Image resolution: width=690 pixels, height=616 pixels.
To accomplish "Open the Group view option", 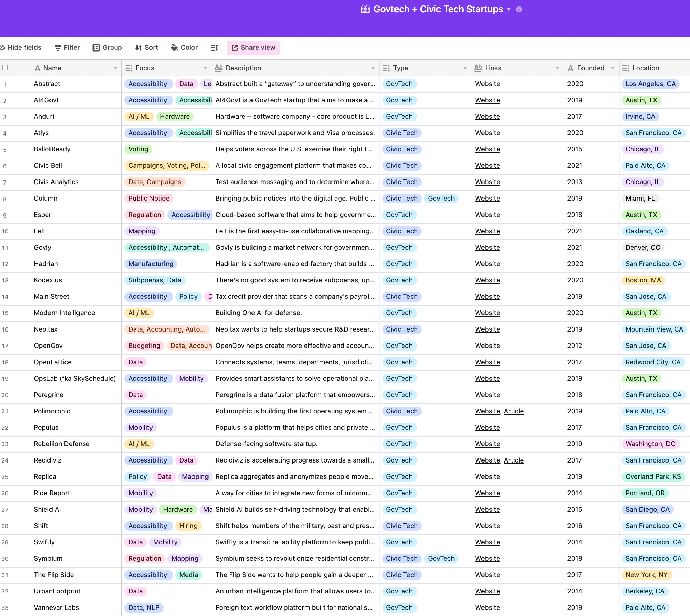I will click(x=107, y=48).
